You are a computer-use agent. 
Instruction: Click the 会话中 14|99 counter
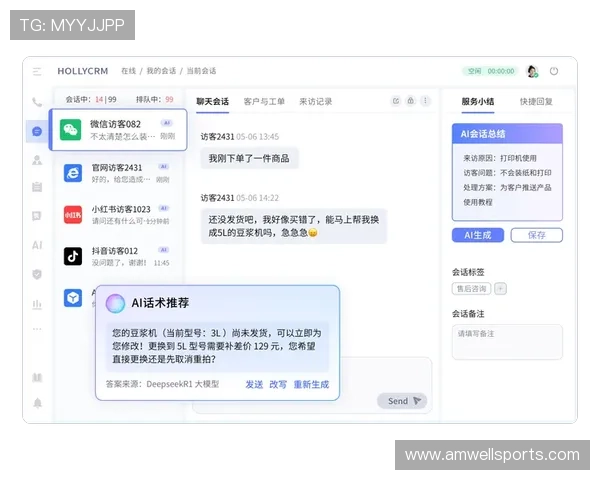point(91,100)
